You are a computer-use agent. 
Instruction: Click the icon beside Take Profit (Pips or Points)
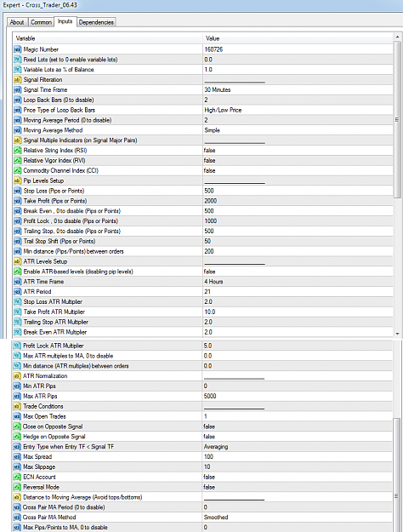[x=18, y=201]
